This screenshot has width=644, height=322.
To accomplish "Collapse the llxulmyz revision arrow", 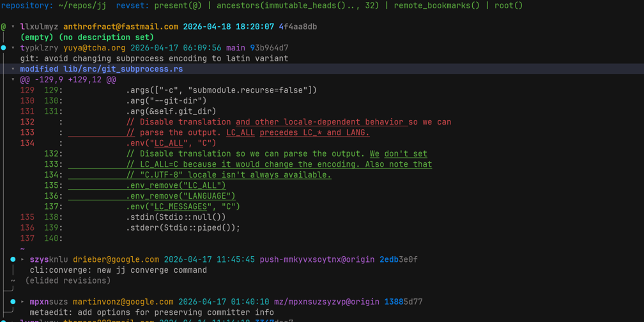I will click(13, 27).
